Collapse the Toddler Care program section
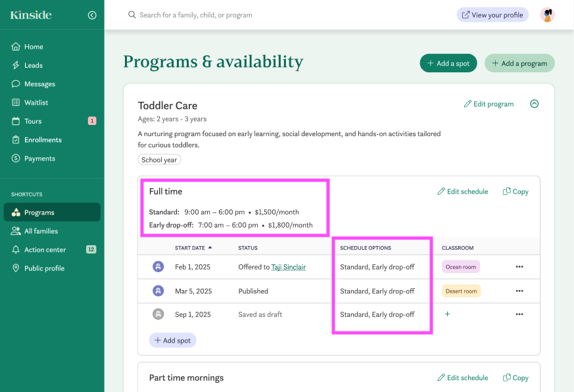Screen dimensions: 574x392 tap(534, 104)
